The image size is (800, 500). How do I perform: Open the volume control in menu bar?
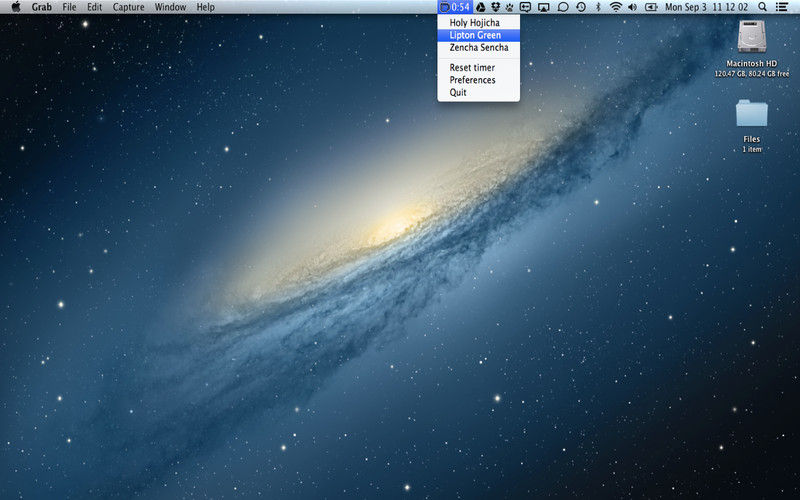tap(633, 7)
